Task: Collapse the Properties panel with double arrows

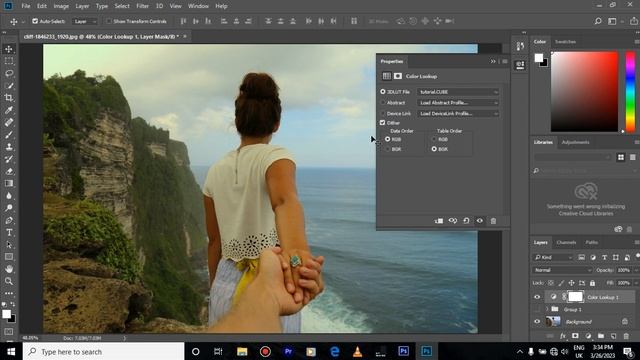Action: (493, 61)
